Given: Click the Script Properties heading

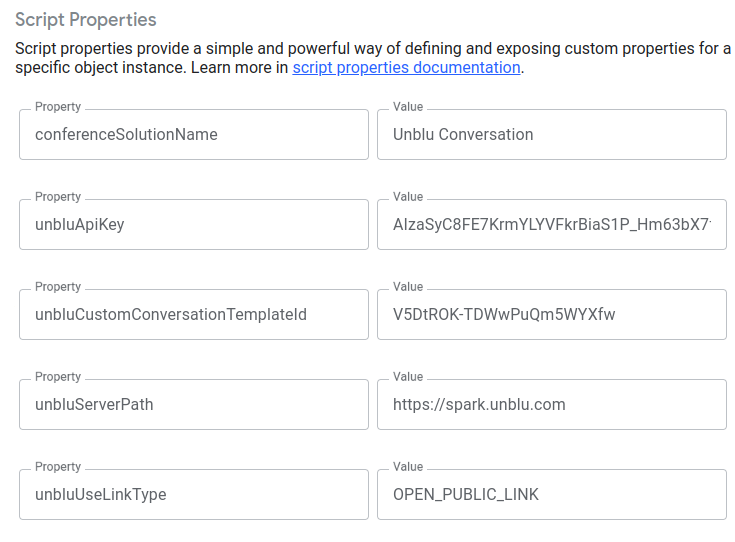Looking at the screenshot, I should [86, 20].
